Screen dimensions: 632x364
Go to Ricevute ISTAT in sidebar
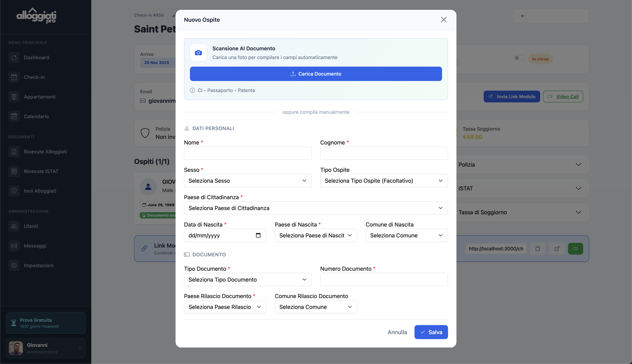[41, 171]
